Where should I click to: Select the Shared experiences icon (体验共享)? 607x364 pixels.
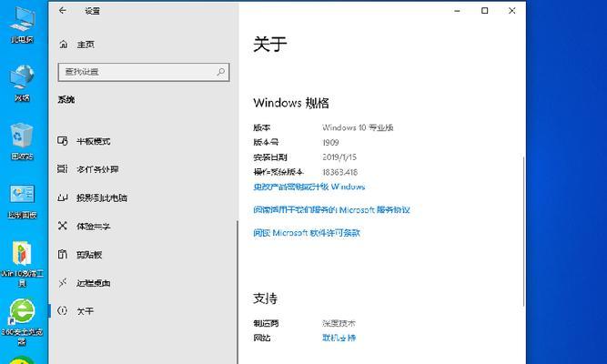click(x=63, y=226)
